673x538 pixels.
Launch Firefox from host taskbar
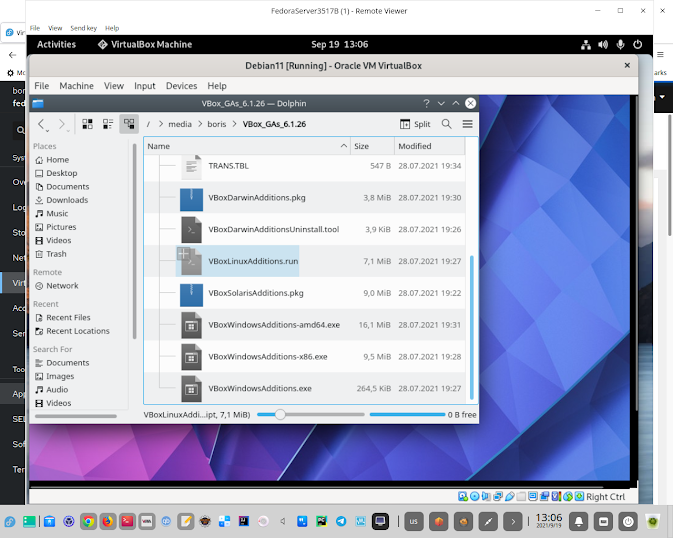pyautogui.click(x=107, y=522)
